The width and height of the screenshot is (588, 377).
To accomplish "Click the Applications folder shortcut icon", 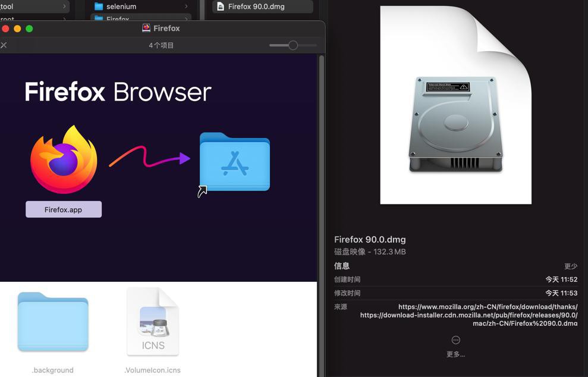I will (234, 162).
